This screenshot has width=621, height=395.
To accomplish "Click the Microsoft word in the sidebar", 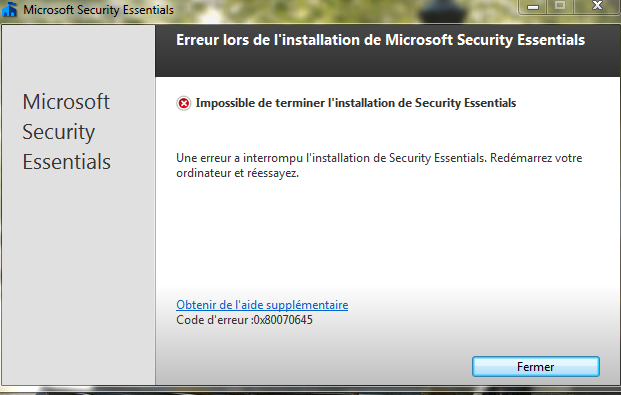I will (x=66, y=102).
